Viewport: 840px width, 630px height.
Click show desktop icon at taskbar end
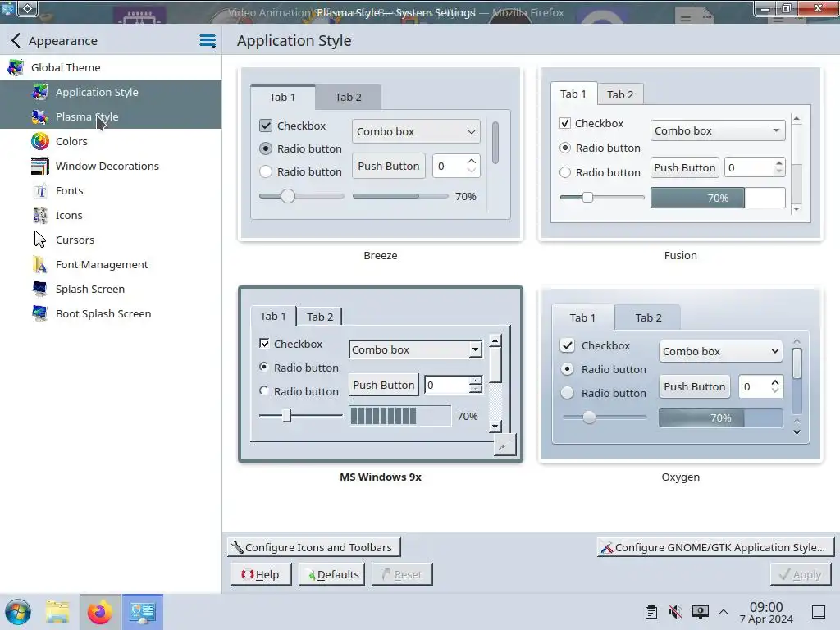(819, 612)
